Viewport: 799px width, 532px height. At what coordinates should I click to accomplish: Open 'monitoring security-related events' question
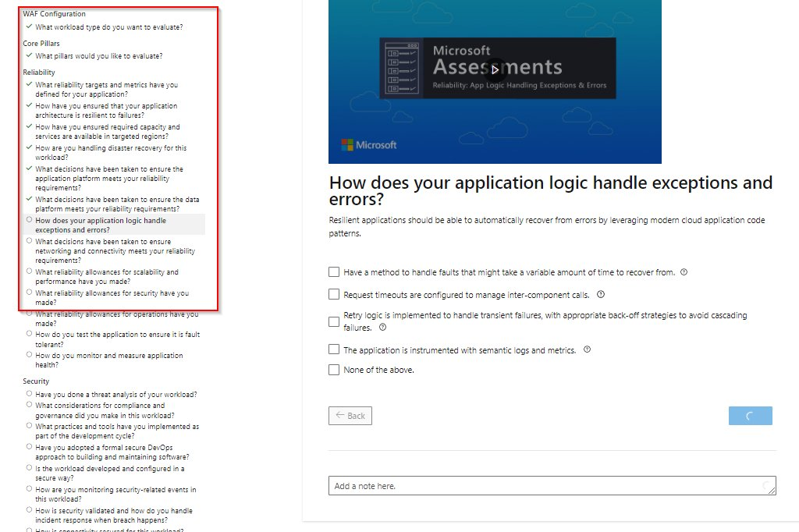(x=115, y=495)
